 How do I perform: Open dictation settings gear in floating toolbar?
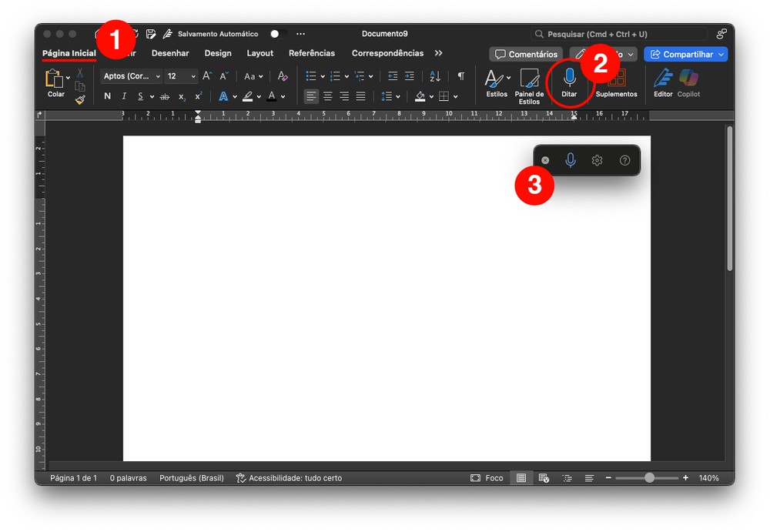[597, 160]
